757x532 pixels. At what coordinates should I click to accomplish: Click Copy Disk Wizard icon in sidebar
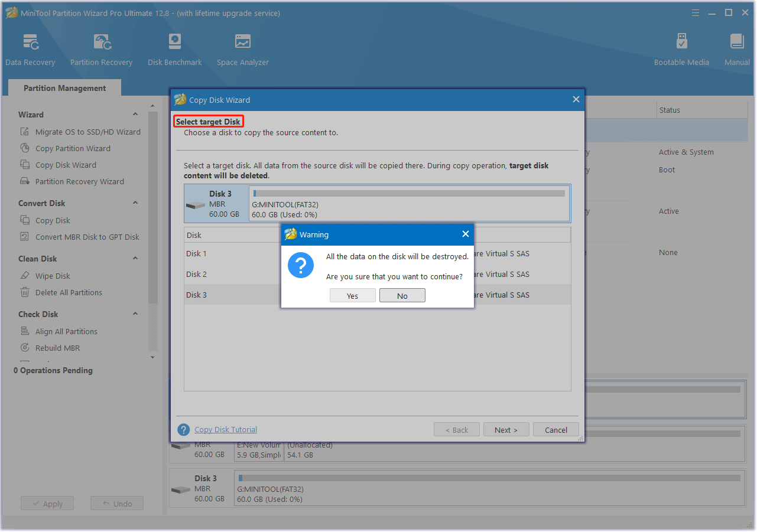tap(25, 165)
